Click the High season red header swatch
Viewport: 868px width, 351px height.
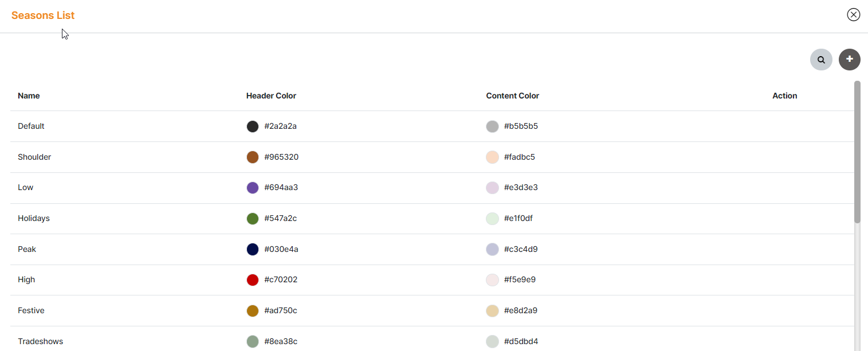pyautogui.click(x=253, y=280)
